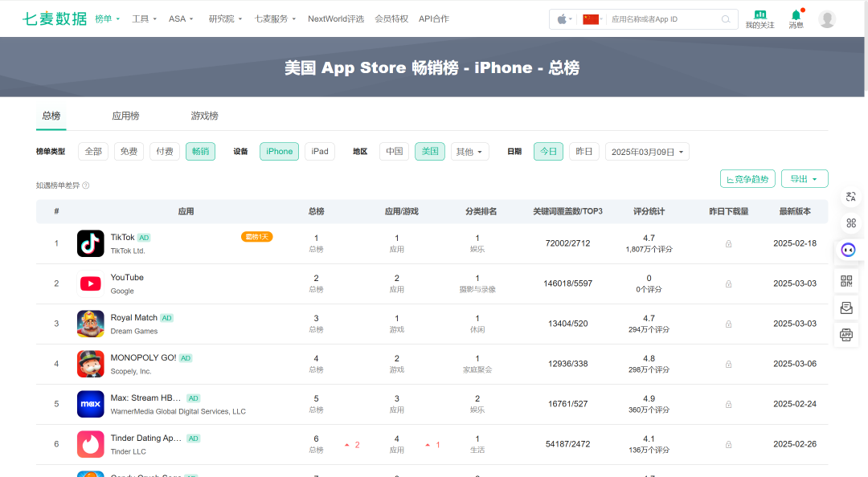
Task: Click the 霸榜1天 badge on TikTok
Action: [x=257, y=237]
